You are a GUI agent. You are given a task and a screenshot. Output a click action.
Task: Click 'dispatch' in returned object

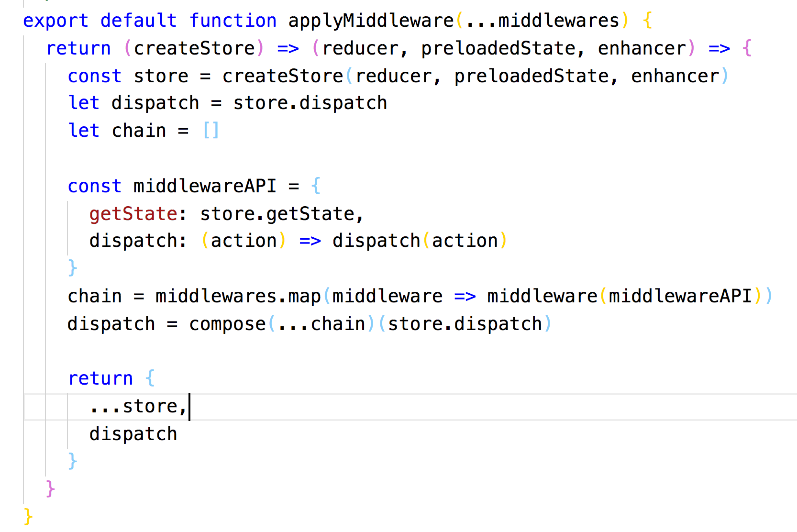(133, 434)
